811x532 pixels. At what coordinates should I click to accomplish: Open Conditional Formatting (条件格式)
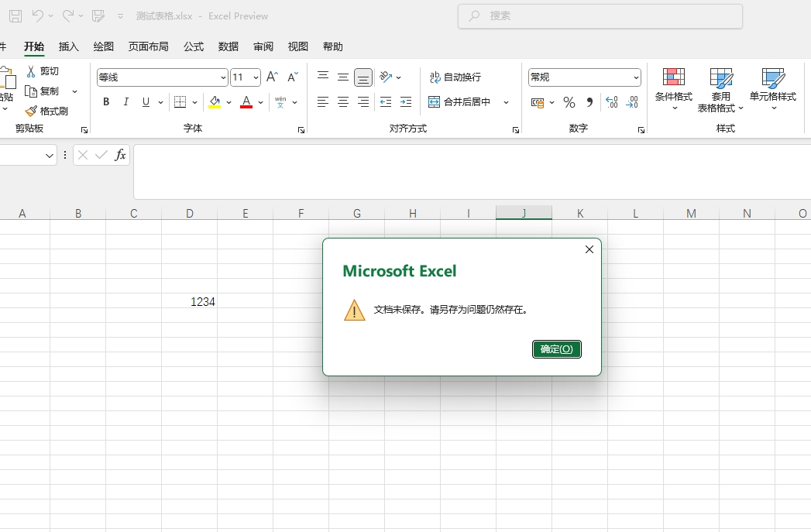[673, 90]
